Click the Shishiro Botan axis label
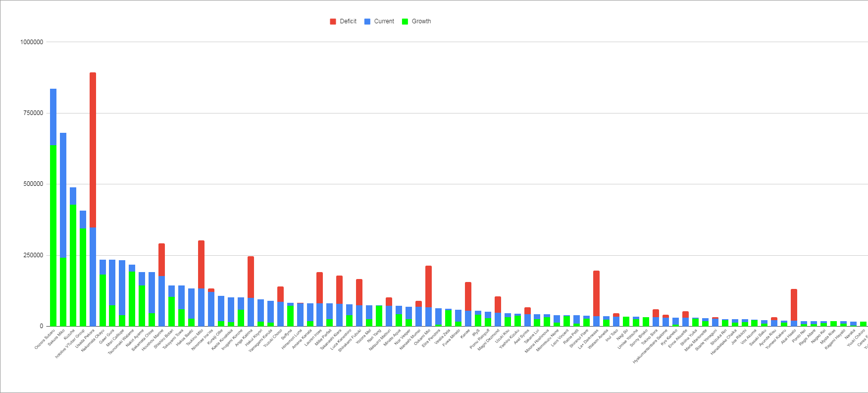 coord(163,339)
